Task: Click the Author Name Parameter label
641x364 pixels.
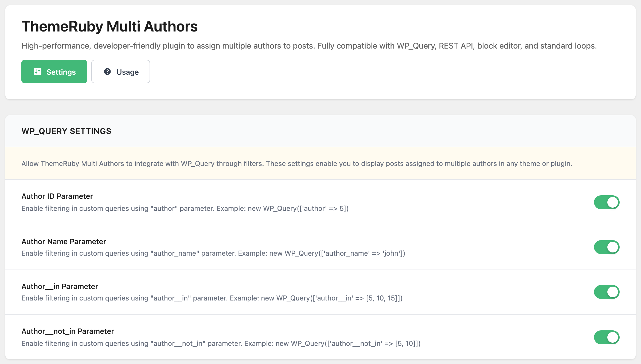Action: (x=64, y=242)
